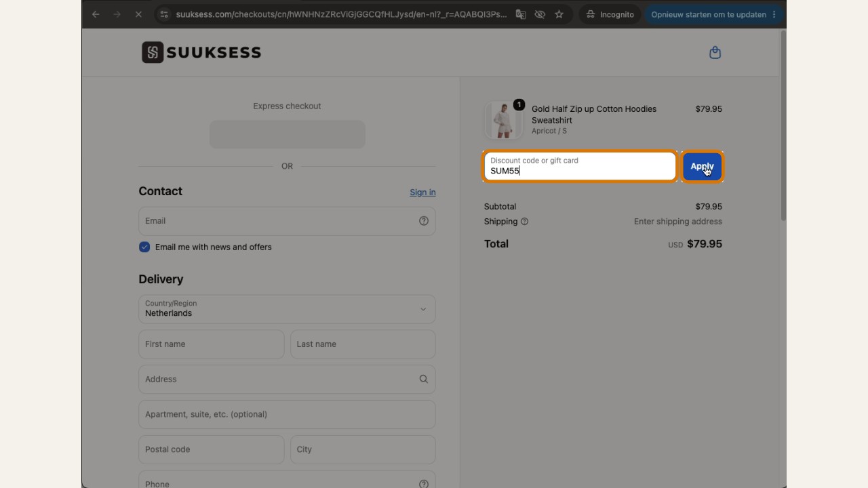Click the hoodie product thumbnail
The width and height of the screenshot is (868, 488).
point(503,120)
